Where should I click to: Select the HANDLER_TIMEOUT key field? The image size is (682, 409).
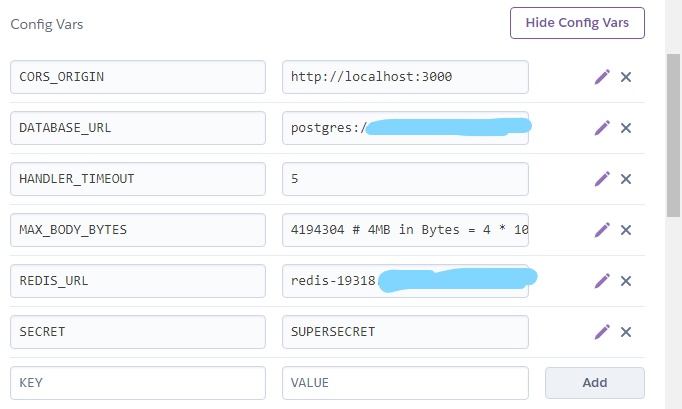[x=138, y=179]
